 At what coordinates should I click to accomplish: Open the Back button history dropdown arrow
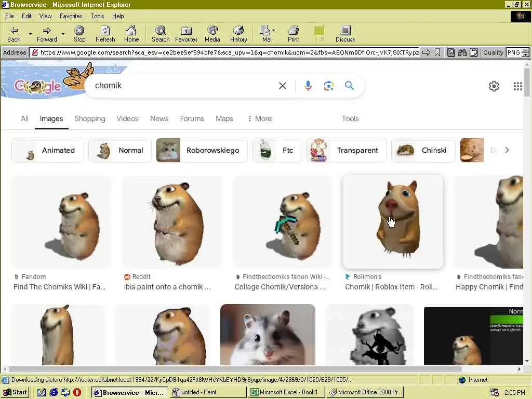coord(30,34)
